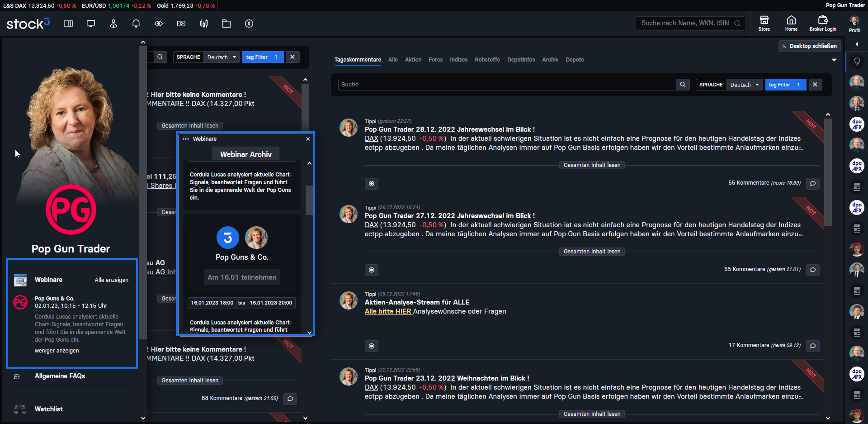
Task: Toggle watch button on 27.12. Jahreswechsel post
Action: click(x=371, y=270)
